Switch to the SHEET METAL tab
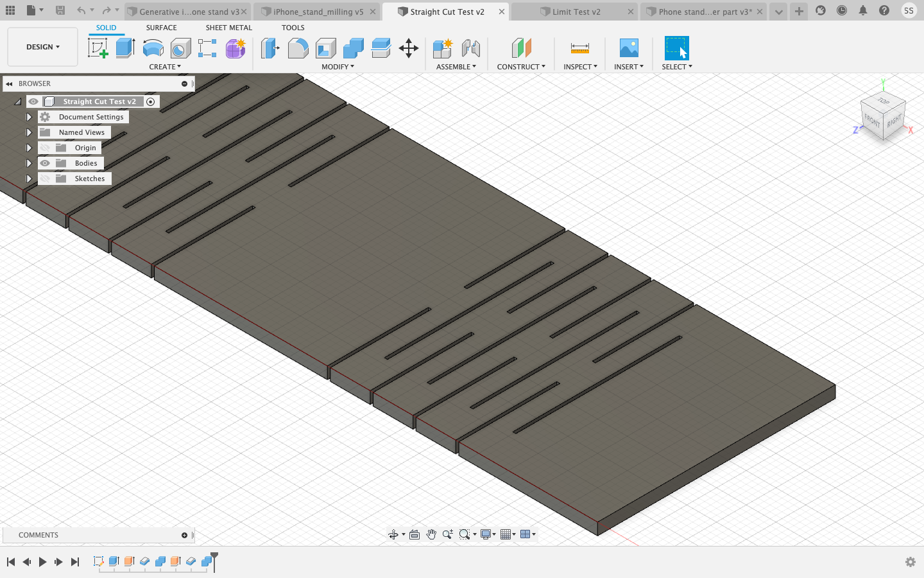 point(228,28)
